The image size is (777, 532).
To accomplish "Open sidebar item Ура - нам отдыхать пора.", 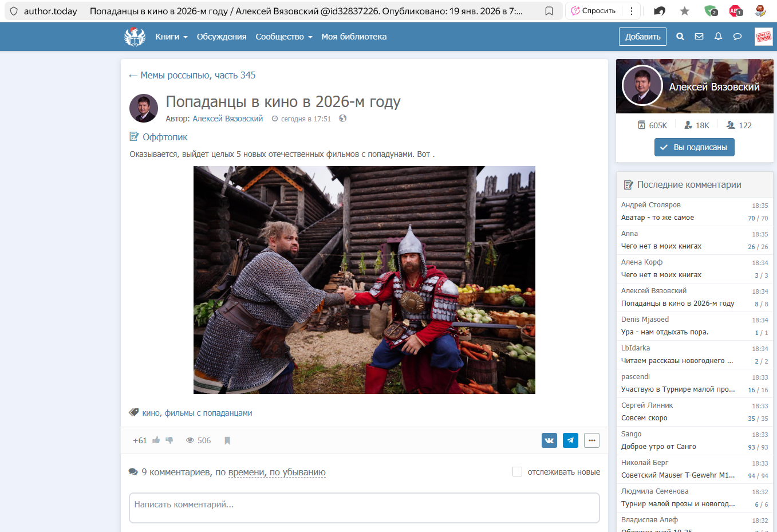I will click(x=665, y=332).
